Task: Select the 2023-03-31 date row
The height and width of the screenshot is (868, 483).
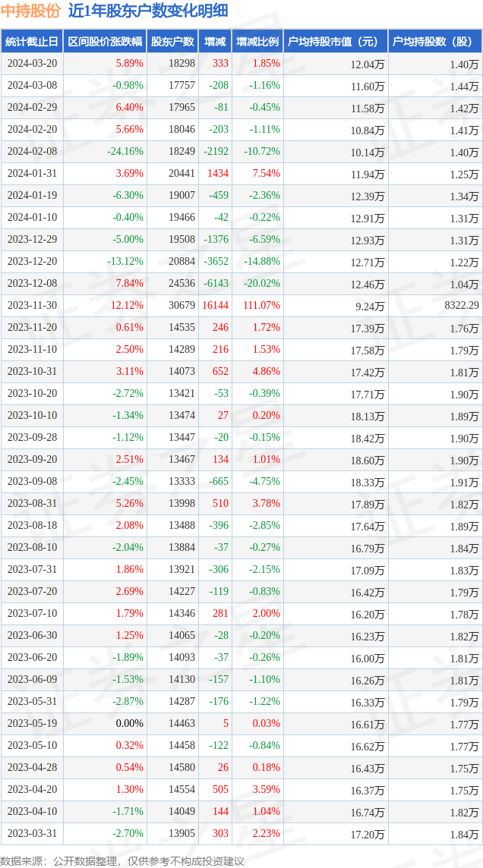Action: coord(32,834)
